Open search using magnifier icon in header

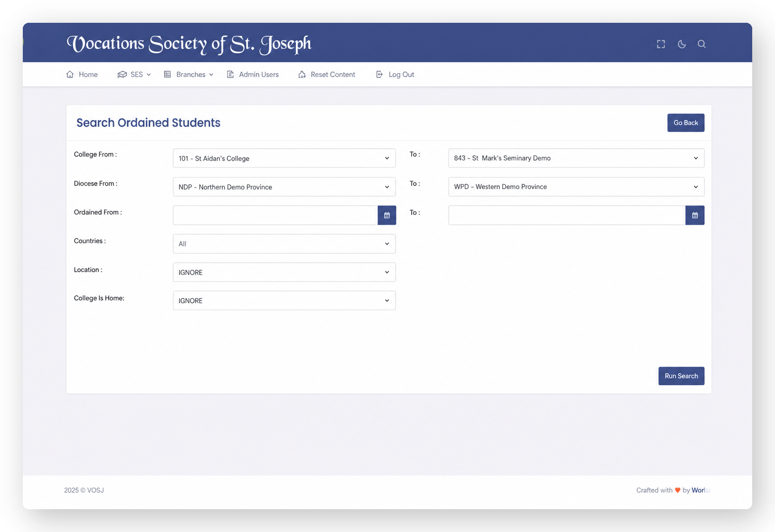tap(701, 44)
